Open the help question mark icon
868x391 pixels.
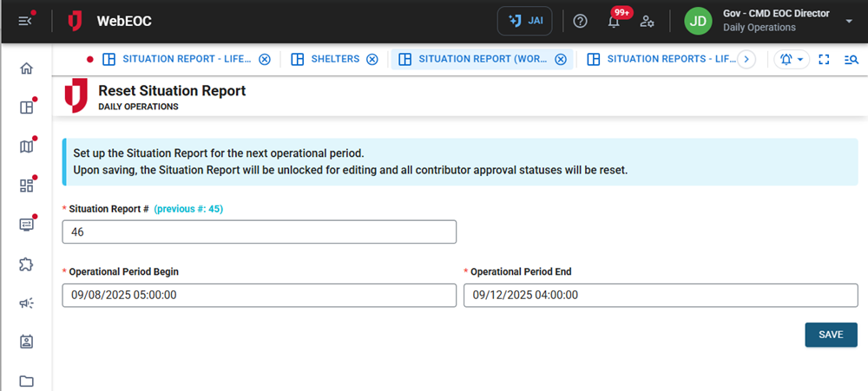click(581, 21)
